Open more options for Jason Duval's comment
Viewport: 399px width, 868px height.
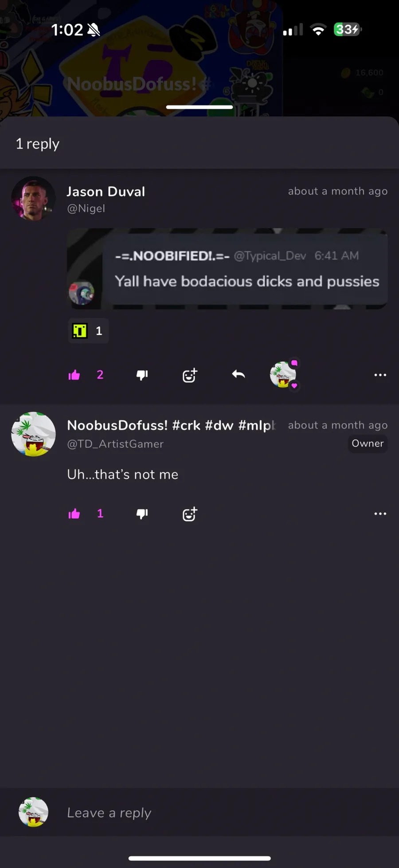click(380, 375)
